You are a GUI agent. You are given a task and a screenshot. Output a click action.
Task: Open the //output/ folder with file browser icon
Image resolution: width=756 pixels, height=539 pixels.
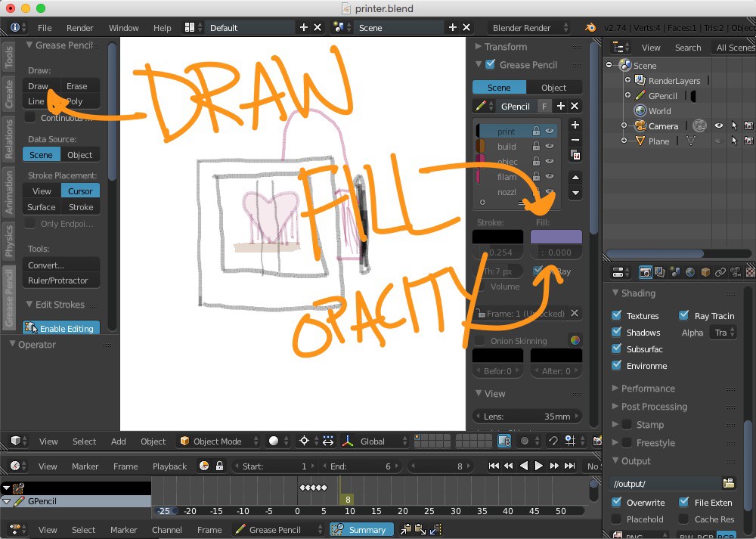(729, 483)
